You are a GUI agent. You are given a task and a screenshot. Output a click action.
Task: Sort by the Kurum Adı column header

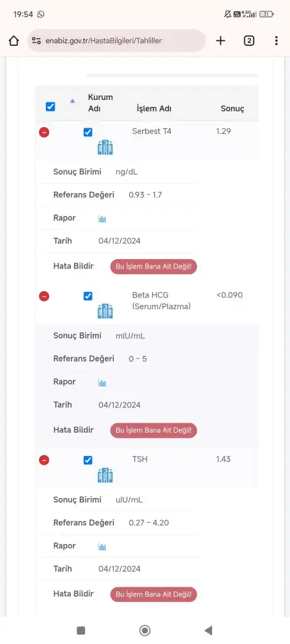point(100,103)
